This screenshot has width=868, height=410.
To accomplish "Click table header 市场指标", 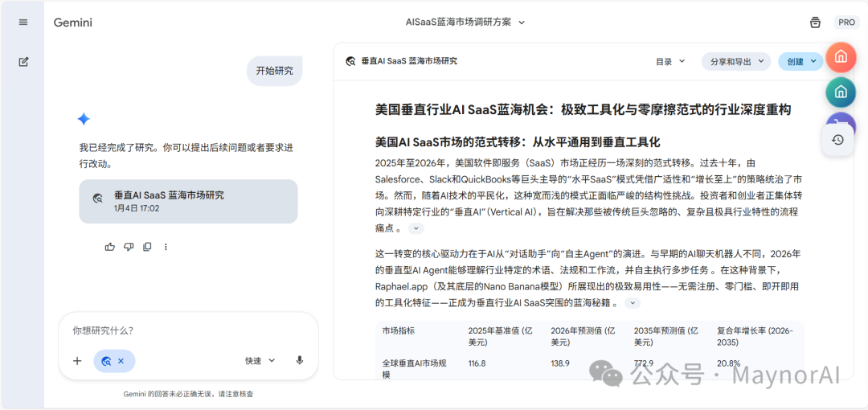I will [x=399, y=330].
